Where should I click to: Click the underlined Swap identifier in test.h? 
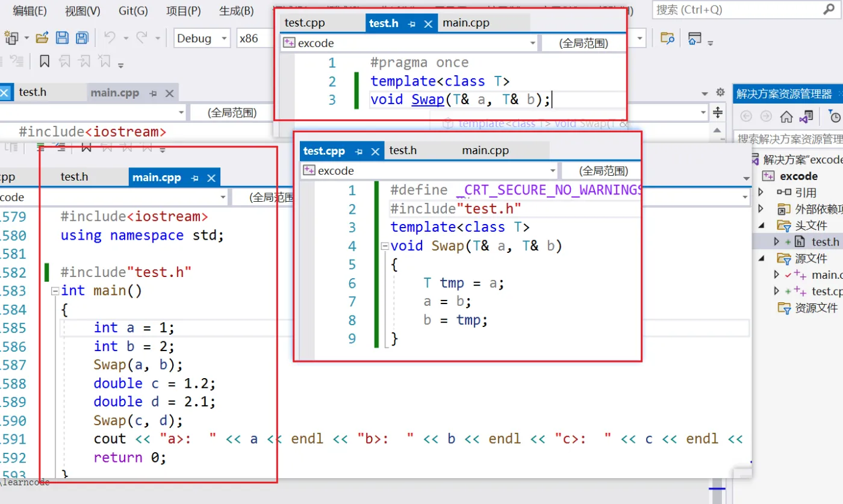(x=428, y=99)
